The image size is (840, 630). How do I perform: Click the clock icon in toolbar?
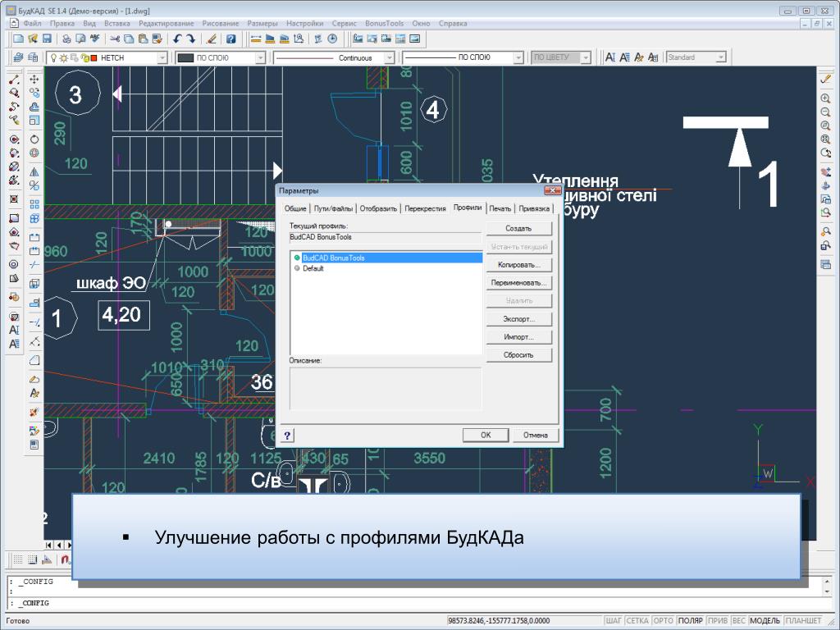pos(333,39)
